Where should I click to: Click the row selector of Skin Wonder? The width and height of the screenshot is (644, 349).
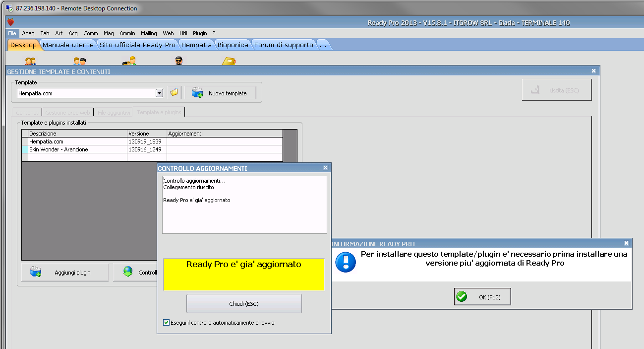coord(25,149)
